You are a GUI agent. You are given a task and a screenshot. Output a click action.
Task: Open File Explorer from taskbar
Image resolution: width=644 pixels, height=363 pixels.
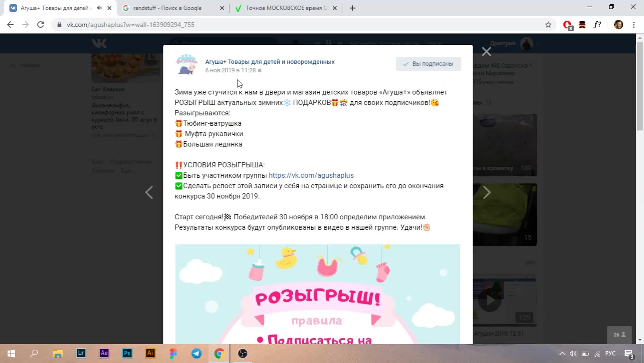pyautogui.click(x=58, y=354)
